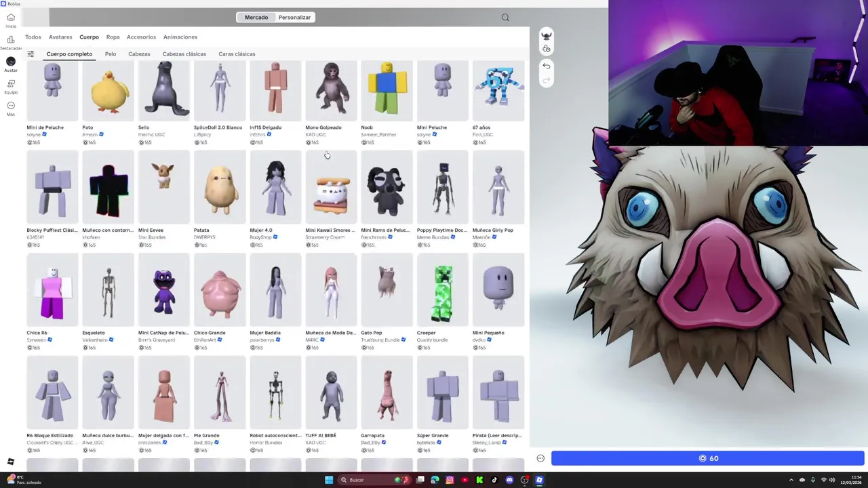Switch to the Mercado toggle
Viewport: 868px width, 488px height.
pyautogui.click(x=256, y=18)
